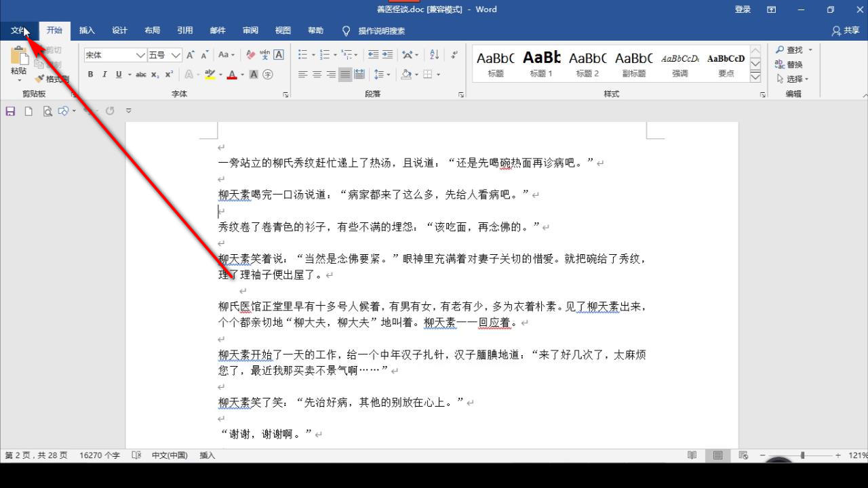The height and width of the screenshot is (488, 868).
Task: Apply strikethrough to selected text
Action: tap(140, 75)
